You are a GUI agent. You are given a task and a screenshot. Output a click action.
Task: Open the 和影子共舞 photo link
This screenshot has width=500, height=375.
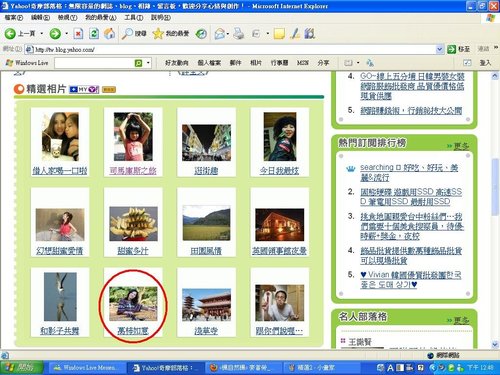tap(60, 331)
